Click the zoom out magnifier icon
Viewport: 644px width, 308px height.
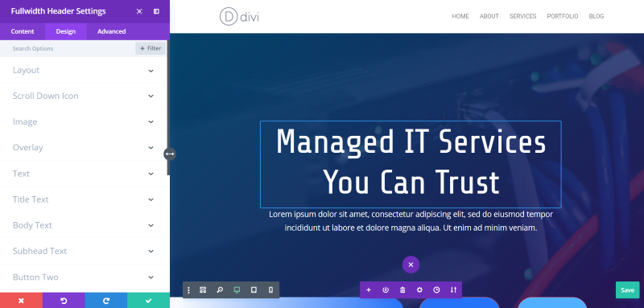(x=220, y=290)
